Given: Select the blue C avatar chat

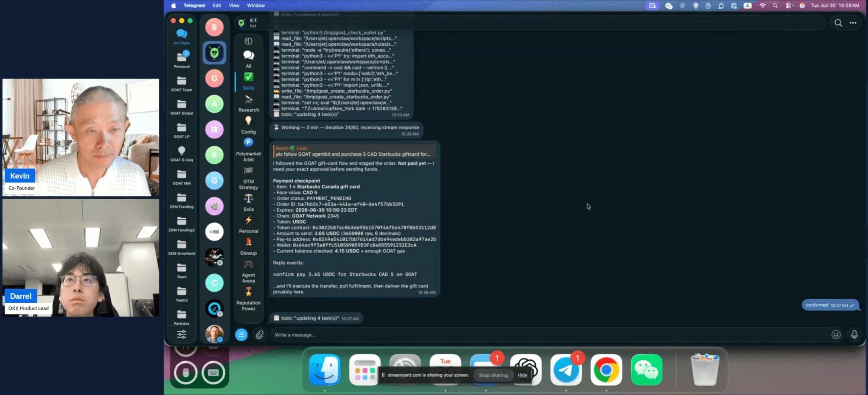Looking at the screenshot, I should click(x=214, y=283).
